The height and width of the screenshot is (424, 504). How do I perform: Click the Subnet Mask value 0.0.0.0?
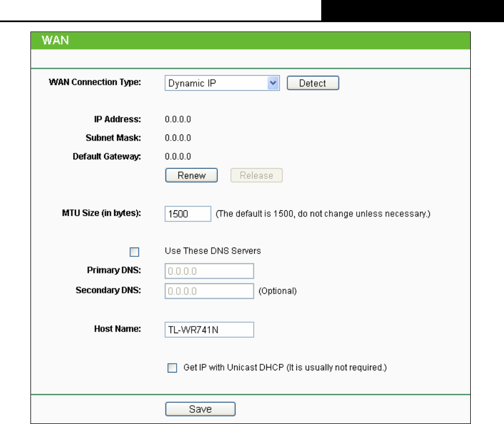[x=178, y=138]
